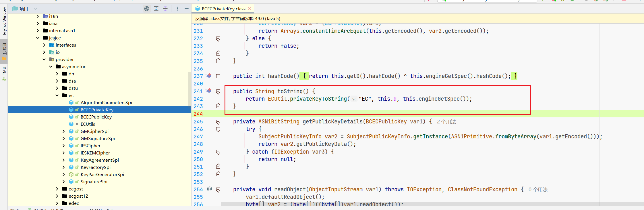Select IESKEMCipher class in tree
The width and height of the screenshot is (644, 210).
point(95,153)
